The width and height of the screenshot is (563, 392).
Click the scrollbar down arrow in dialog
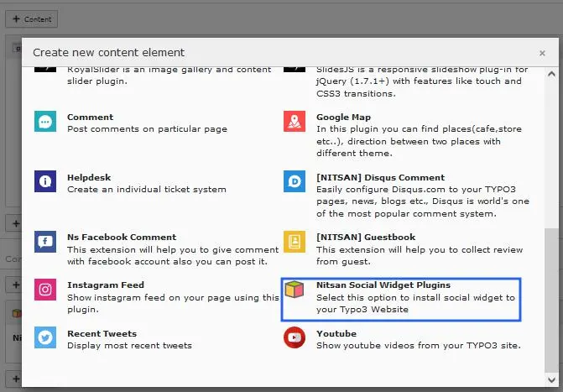[x=551, y=379]
